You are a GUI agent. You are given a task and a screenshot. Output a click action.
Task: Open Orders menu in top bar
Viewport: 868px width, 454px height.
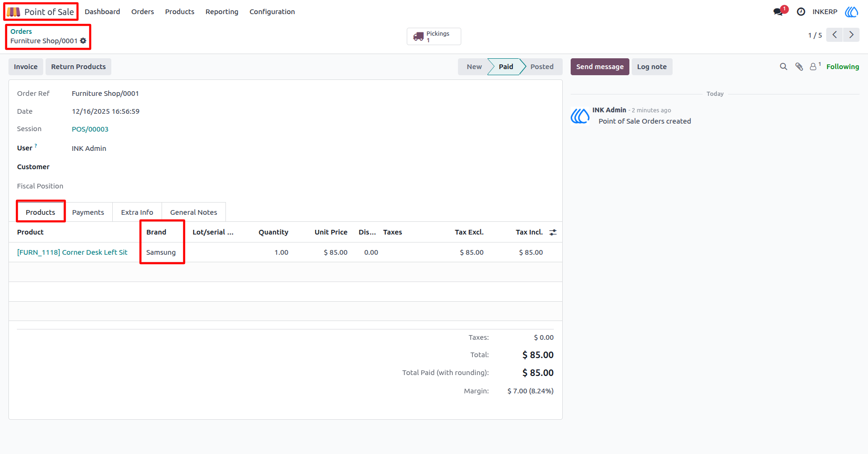click(143, 12)
